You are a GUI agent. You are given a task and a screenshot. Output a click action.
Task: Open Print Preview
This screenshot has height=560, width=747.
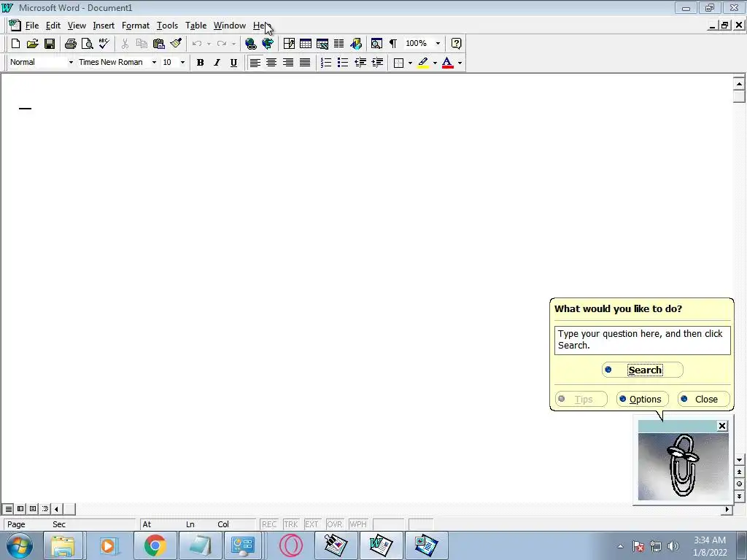[88, 44]
